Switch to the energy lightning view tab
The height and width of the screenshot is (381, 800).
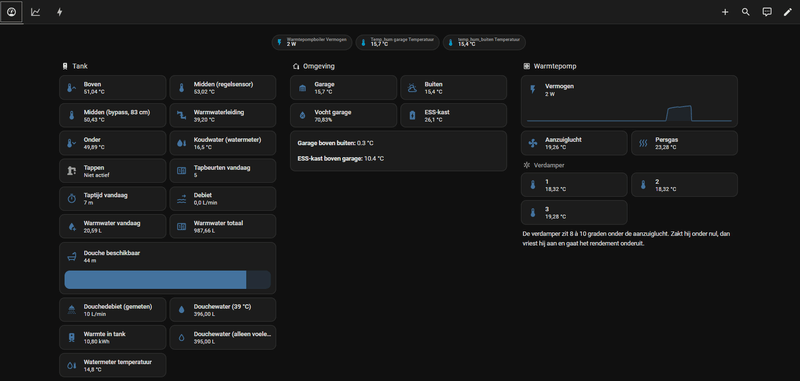[59, 12]
